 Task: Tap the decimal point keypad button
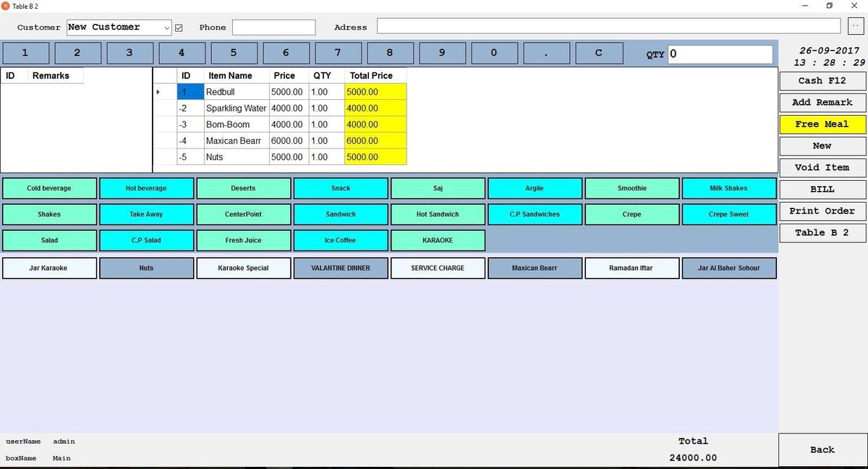click(x=546, y=53)
